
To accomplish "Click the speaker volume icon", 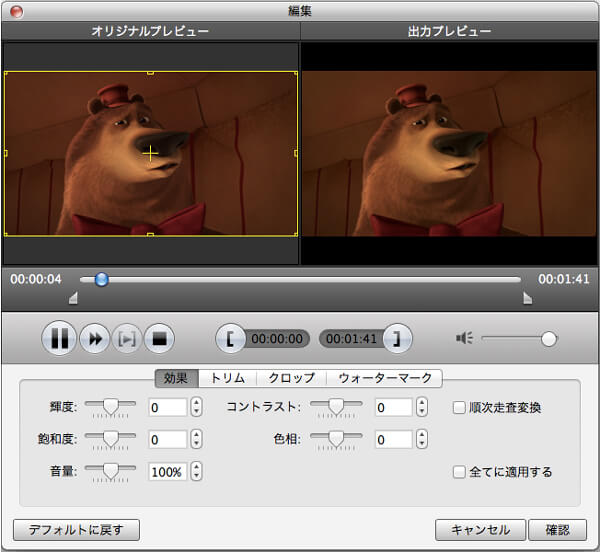I will (x=464, y=338).
